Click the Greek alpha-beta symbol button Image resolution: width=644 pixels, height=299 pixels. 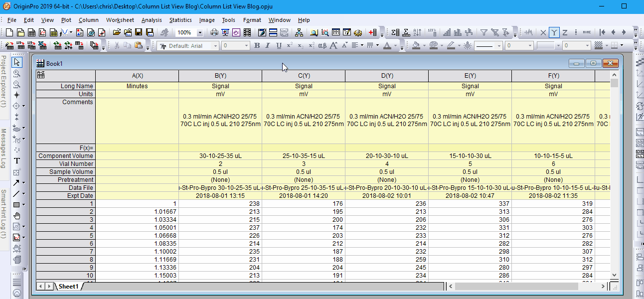(322, 45)
